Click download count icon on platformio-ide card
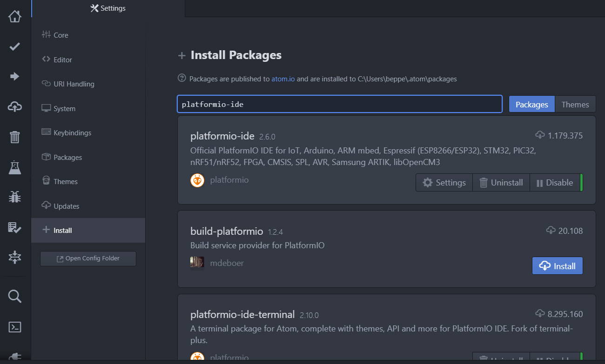The image size is (605, 364). [x=540, y=135]
